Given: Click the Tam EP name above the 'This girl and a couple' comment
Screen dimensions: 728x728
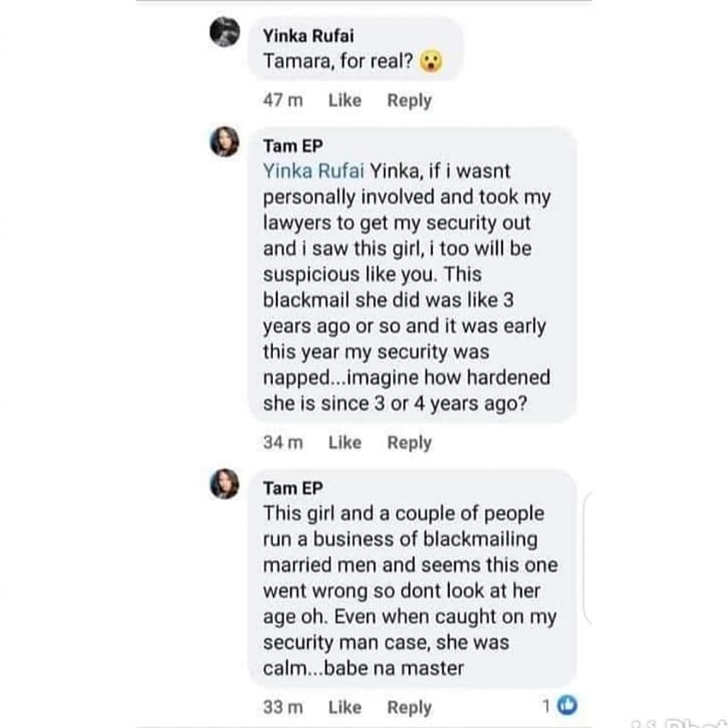Looking at the screenshot, I should pos(293,488).
